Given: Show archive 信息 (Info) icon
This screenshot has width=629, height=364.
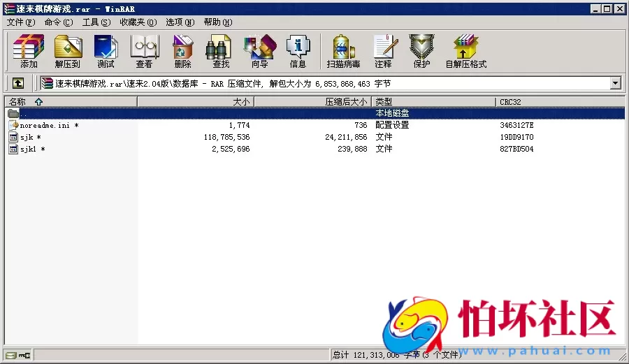Looking at the screenshot, I should (x=298, y=51).
